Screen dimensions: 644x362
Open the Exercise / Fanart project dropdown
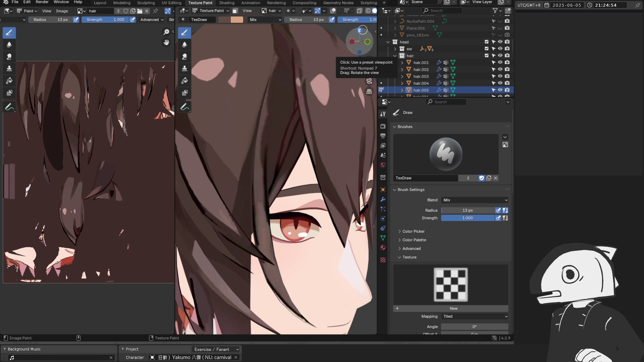(x=216, y=349)
